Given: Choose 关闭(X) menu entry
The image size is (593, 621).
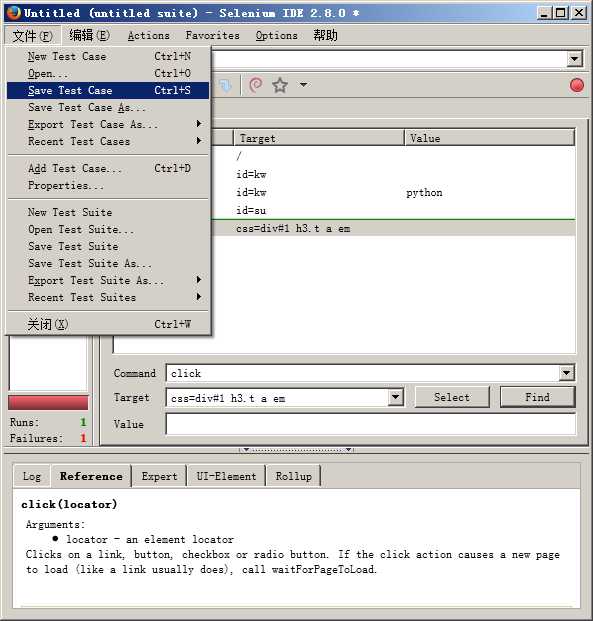Looking at the screenshot, I should pos(108,324).
